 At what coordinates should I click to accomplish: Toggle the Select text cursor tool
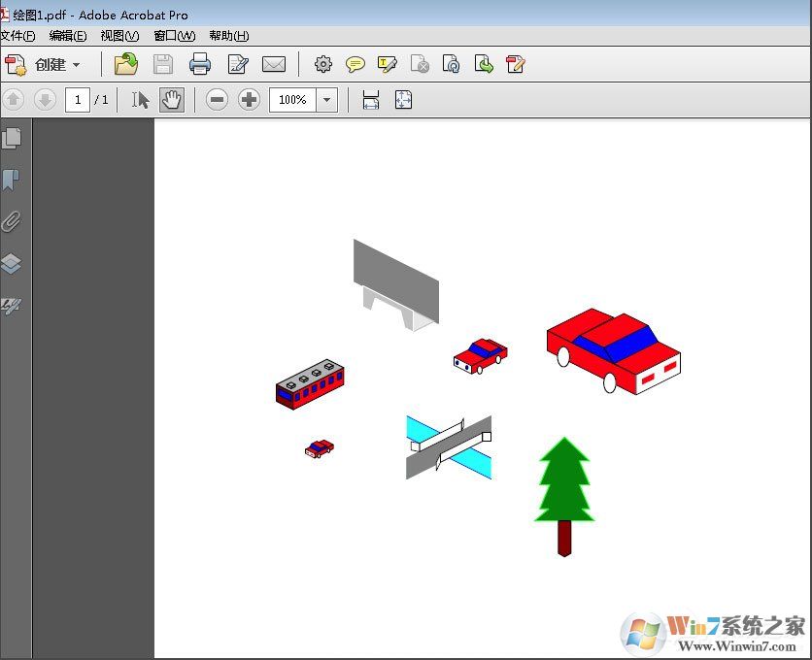141,100
